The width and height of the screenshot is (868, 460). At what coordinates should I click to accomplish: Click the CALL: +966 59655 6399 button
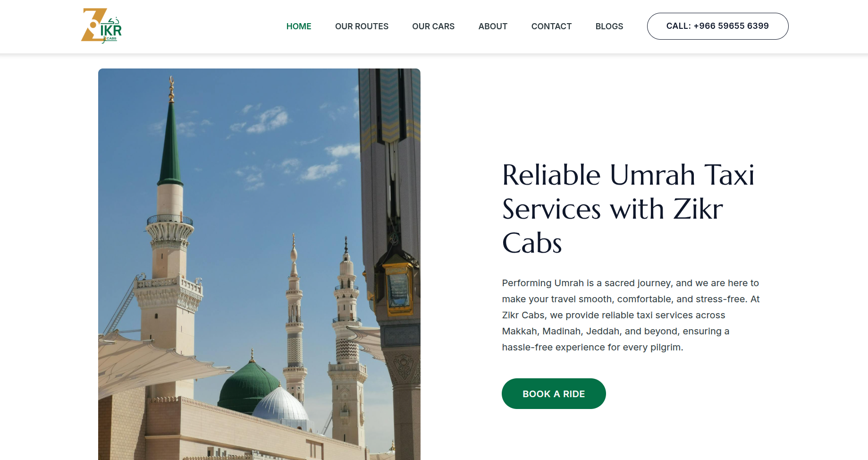pyautogui.click(x=717, y=26)
